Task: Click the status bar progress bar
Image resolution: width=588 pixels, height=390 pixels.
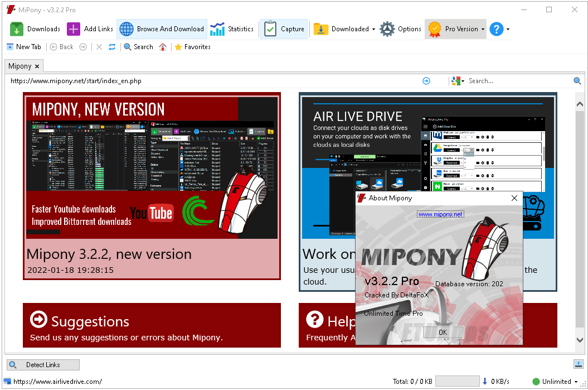Action: (x=457, y=382)
